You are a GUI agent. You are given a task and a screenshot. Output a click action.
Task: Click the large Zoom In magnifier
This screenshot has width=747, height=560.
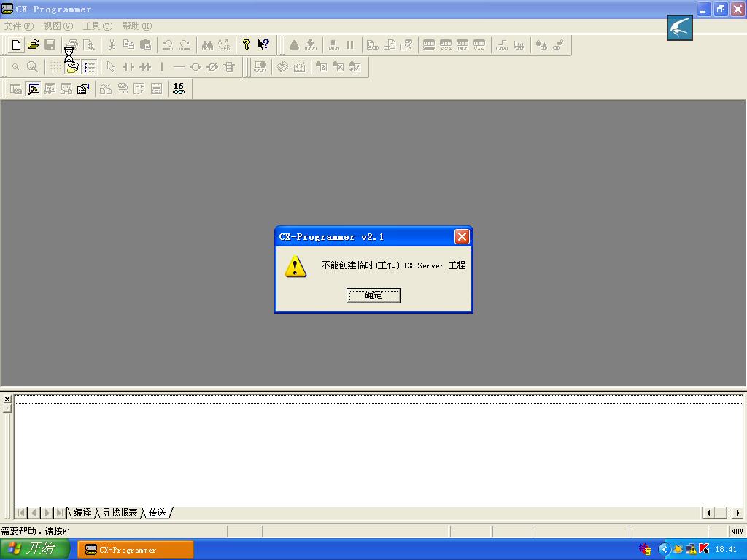point(32,66)
